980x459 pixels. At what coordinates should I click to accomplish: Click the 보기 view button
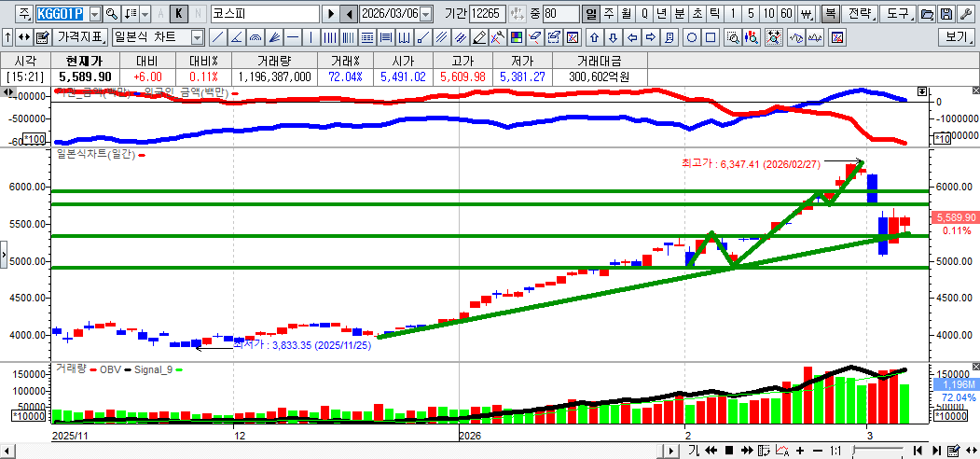click(x=957, y=38)
